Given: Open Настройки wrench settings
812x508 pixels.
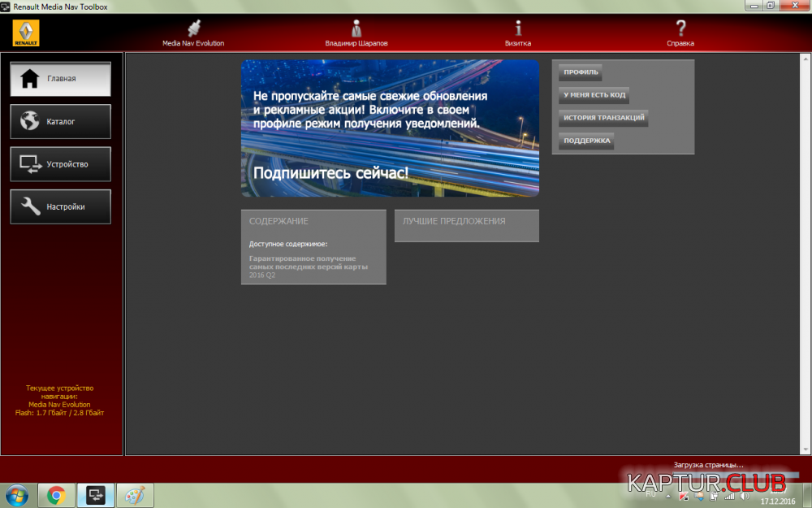Looking at the screenshot, I should 61,206.
